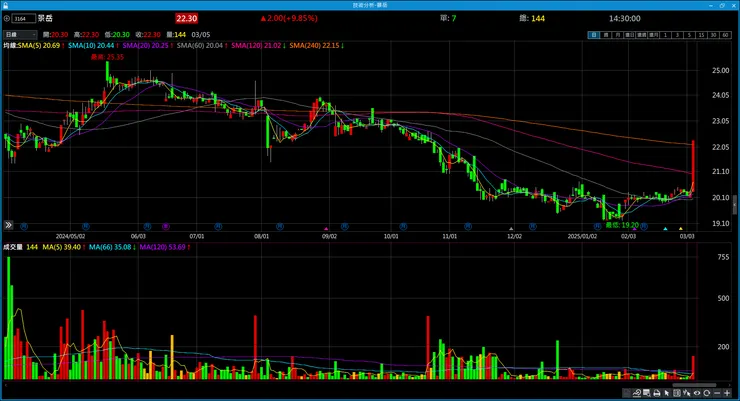The width and height of the screenshot is (740, 401).
Task: Select the 5-minute timeframe button
Action: 689,35
